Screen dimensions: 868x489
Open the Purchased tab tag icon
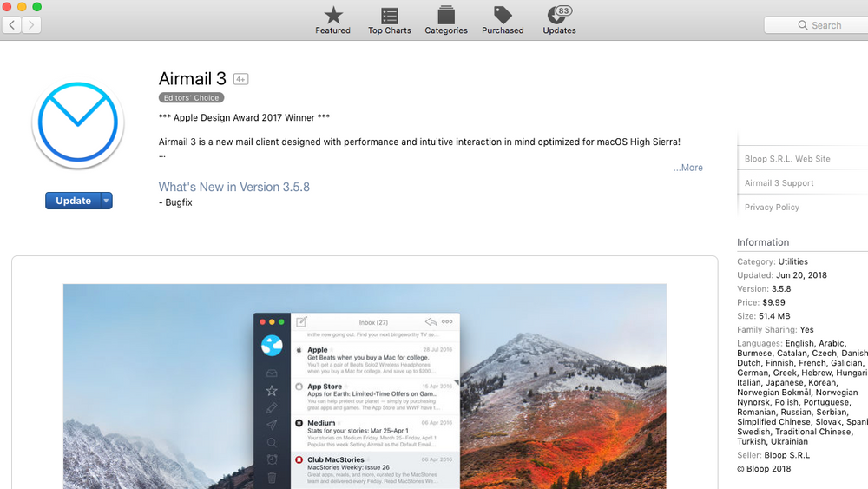click(502, 15)
